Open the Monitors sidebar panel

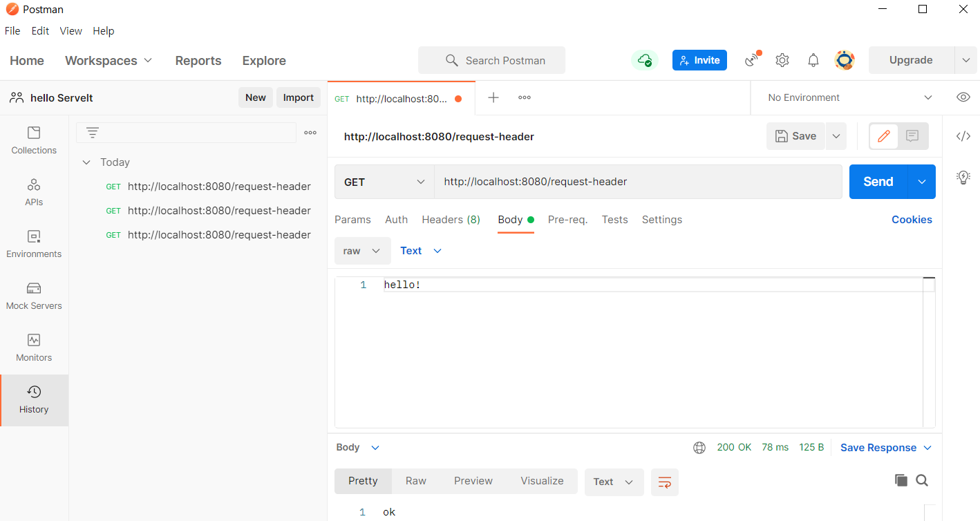point(34,348)
